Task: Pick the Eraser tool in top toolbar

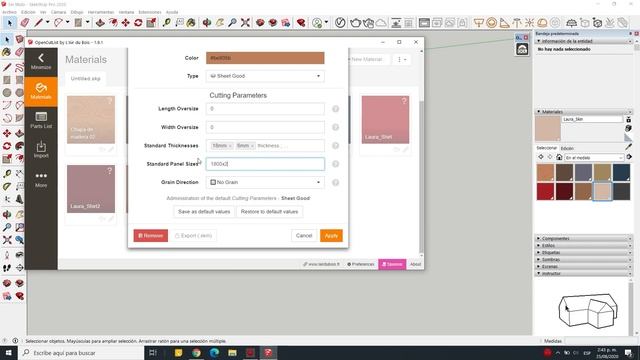Action: 24,22
